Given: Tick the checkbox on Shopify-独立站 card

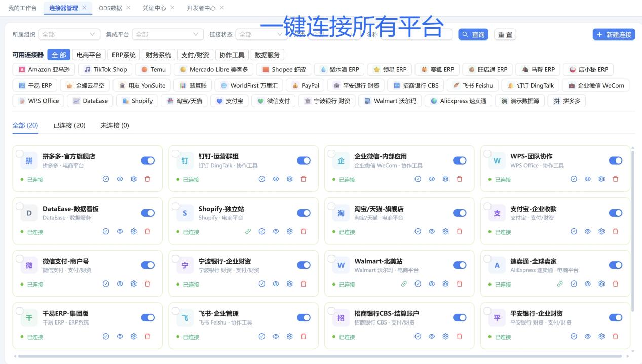Looking at the screenshot, I should tap(175, 206).
